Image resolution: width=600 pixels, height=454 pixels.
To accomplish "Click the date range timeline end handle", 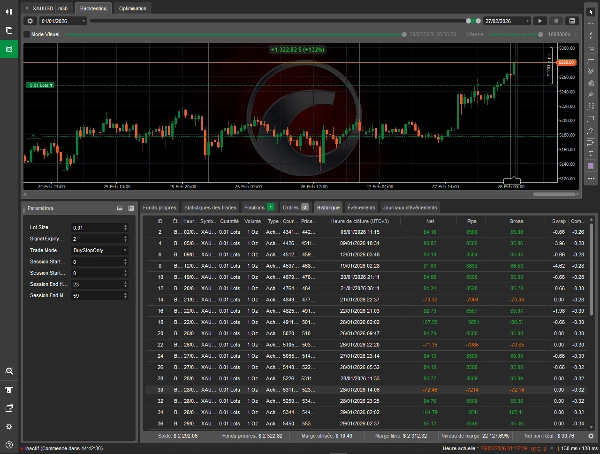I will (478, 21).
